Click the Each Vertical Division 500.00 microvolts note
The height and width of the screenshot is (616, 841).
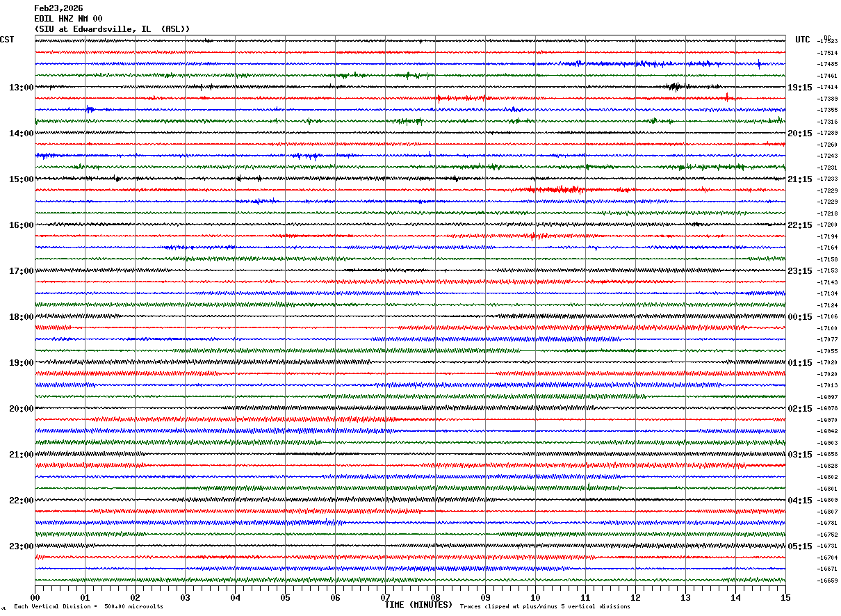click(x=89, y=606)
